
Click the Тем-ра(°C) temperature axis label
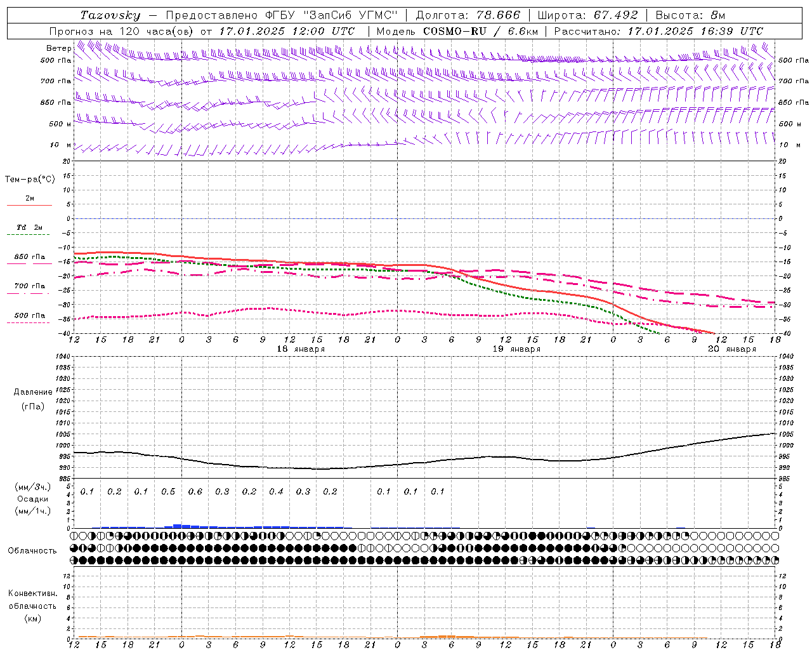[30, 180]
